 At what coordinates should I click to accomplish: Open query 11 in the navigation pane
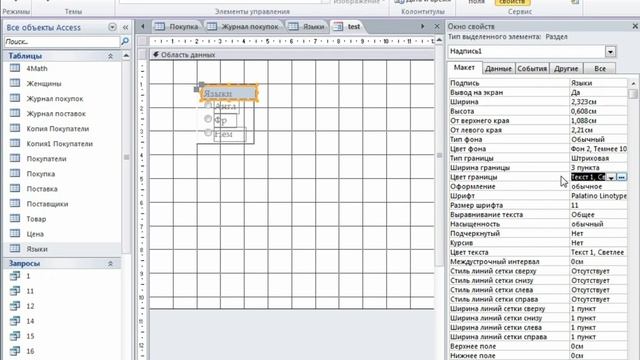pyautogui.click(x=30, y=291)
